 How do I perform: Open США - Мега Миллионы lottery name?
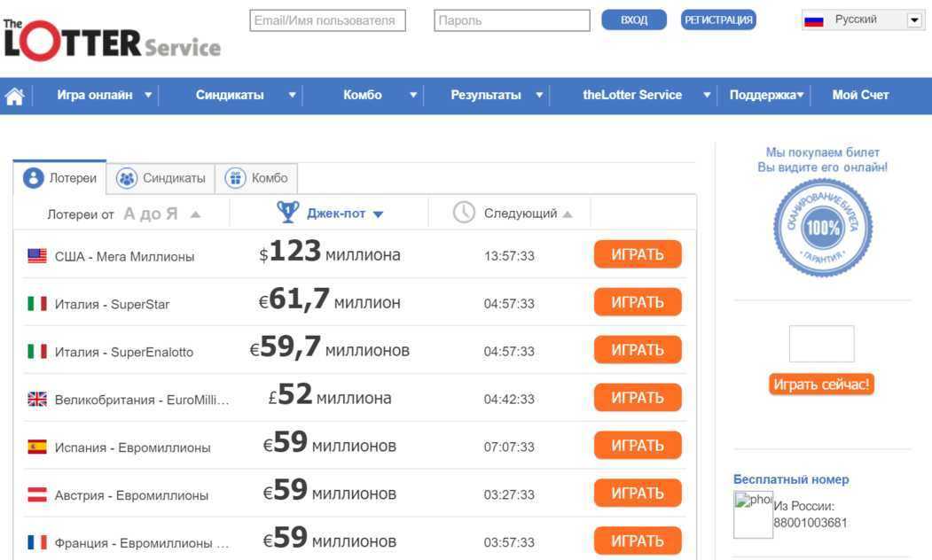pos(124,257)
